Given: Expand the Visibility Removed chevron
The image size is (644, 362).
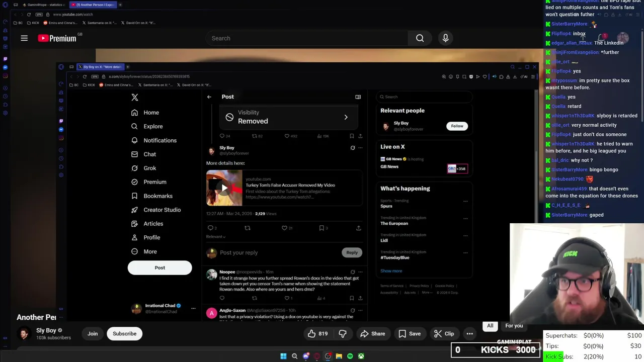Looking at the screenshot, I should click(x=346, y=117).
